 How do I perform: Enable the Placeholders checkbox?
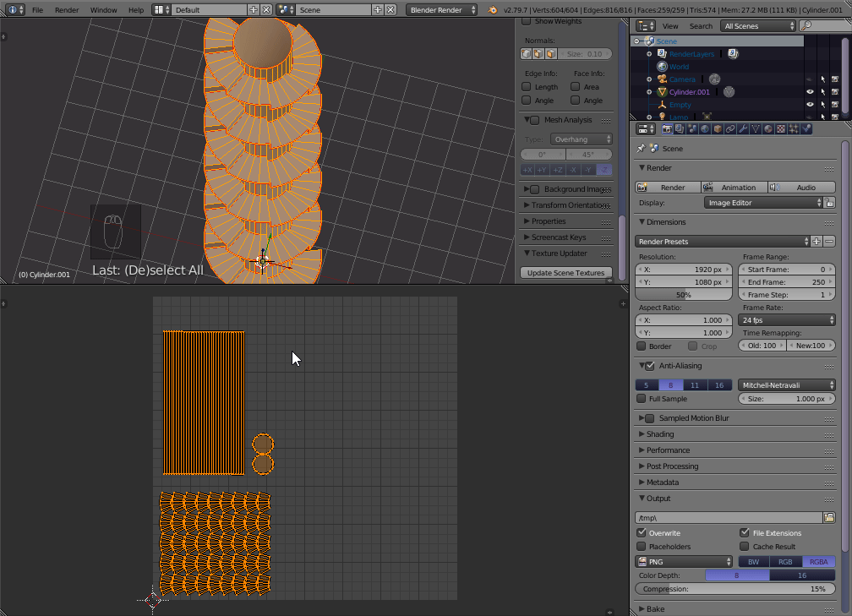coord(642,547)
